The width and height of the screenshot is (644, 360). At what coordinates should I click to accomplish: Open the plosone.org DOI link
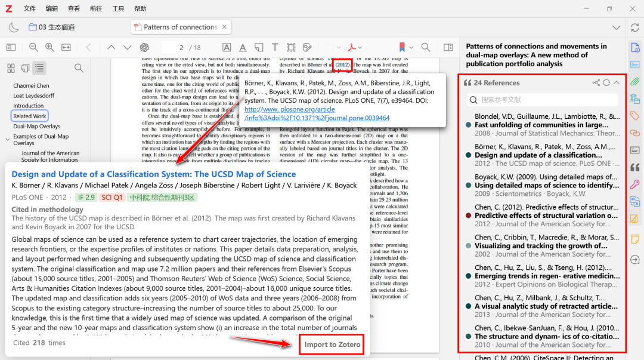click(317, 113)
